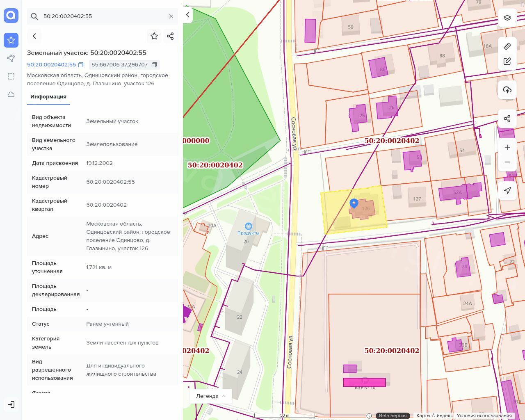
Task: Click the cloud upload button on map
Action: 507,90
